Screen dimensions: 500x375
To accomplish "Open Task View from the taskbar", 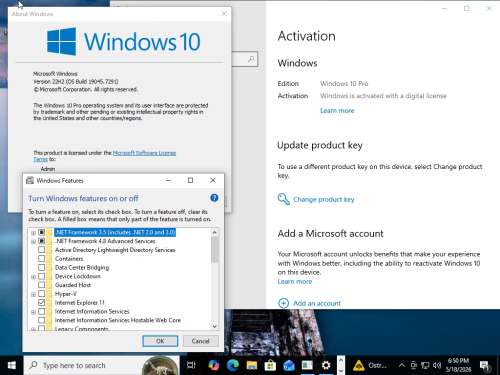I will 191,365.
